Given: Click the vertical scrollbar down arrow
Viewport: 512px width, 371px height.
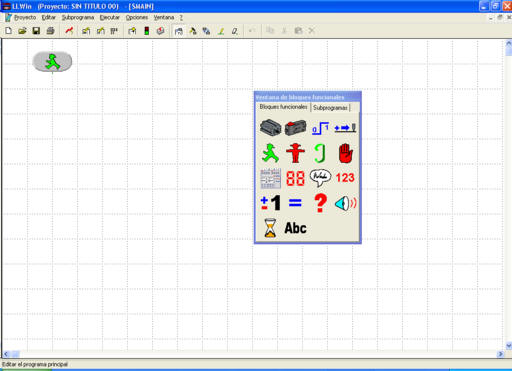Looking at the screenshot, I should click(508, 346).
